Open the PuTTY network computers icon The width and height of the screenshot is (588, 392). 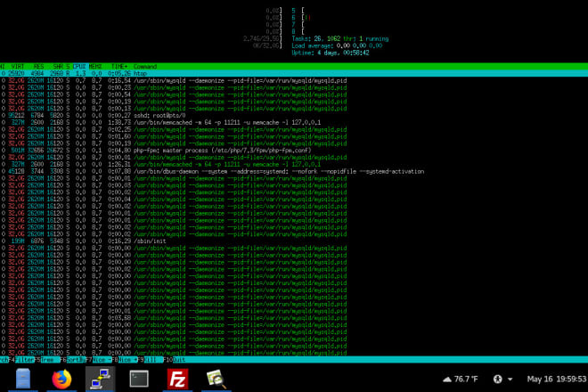click(x=100, y=379)
